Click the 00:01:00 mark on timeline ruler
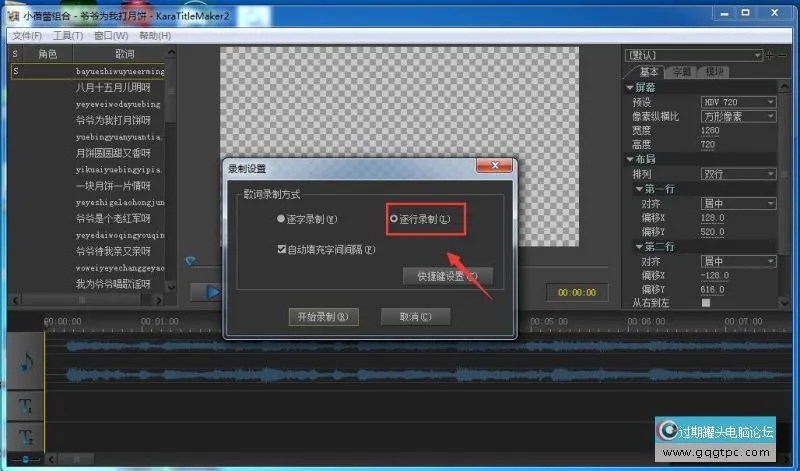This screenshot has height=471, width=800. coord(160,321)
